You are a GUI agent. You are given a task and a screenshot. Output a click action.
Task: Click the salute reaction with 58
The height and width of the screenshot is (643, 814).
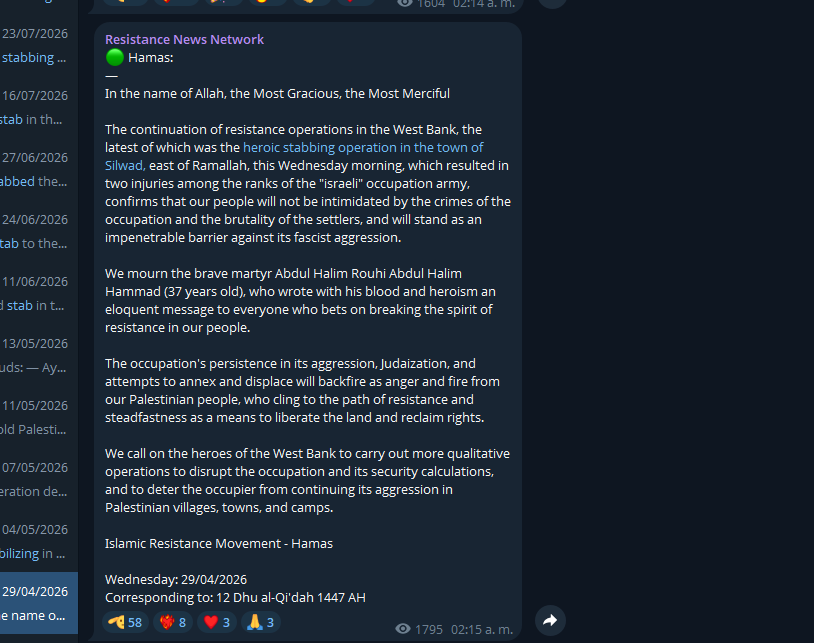[125, 622]
